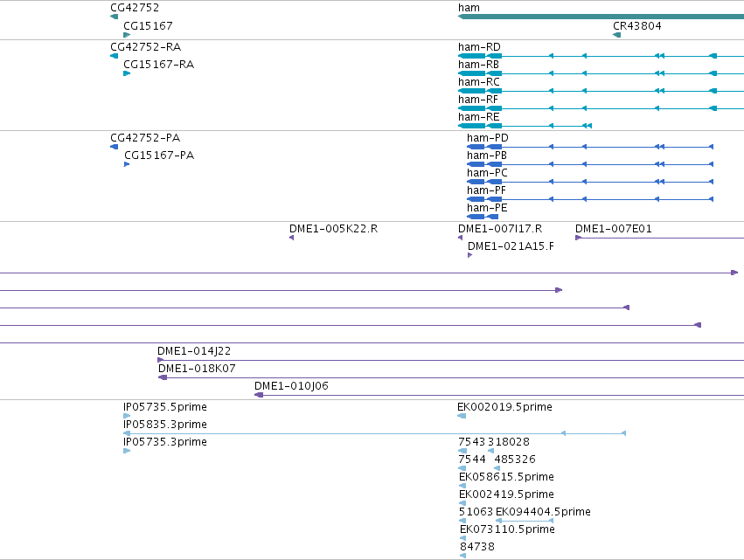Select the CG42752-RA transcript arrow
The height and width of the screenshot is (560, 744).
114,56
